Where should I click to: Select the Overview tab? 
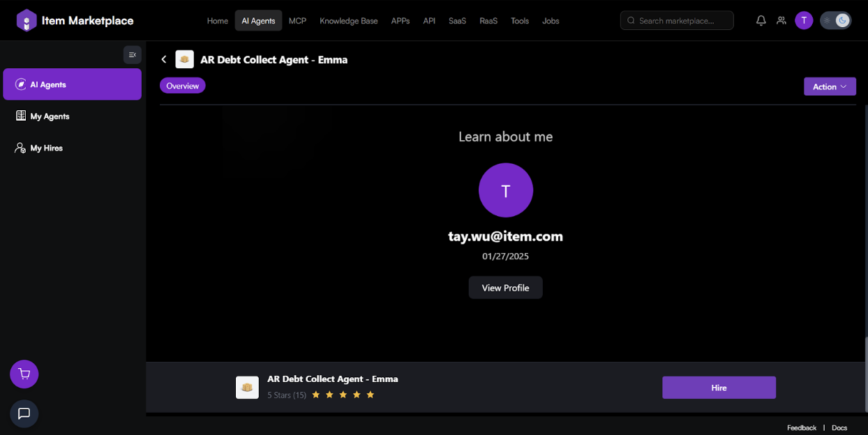183,86
